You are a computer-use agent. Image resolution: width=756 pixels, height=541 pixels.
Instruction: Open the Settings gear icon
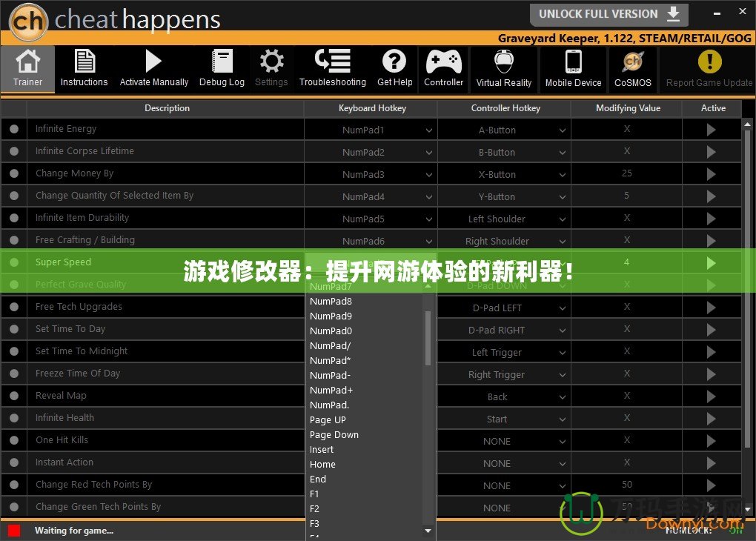271,62
